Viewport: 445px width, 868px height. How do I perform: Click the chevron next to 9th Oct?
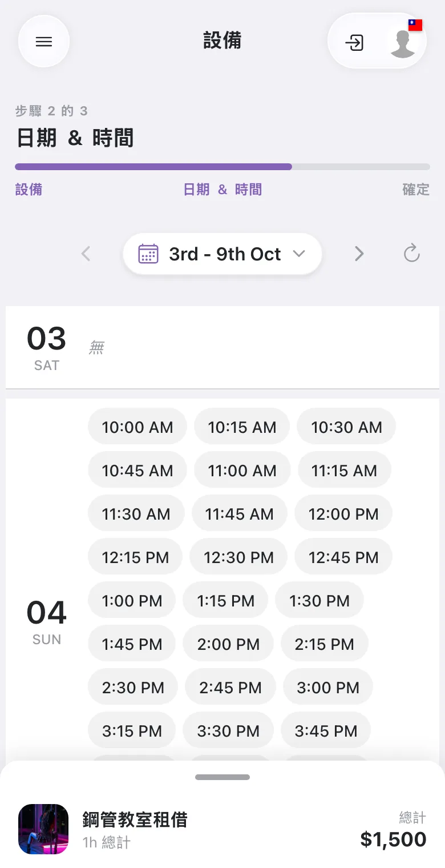299,254
